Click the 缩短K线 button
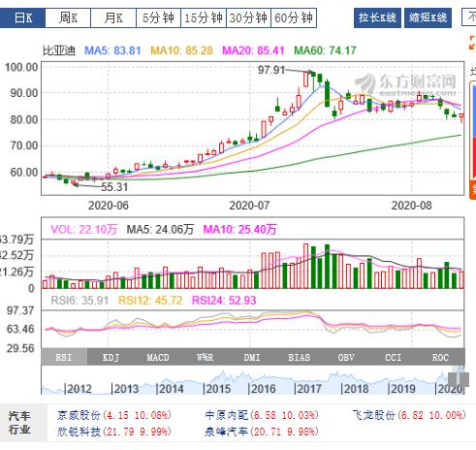Viewport: 476px width, 450px height. tap(428, 18)
